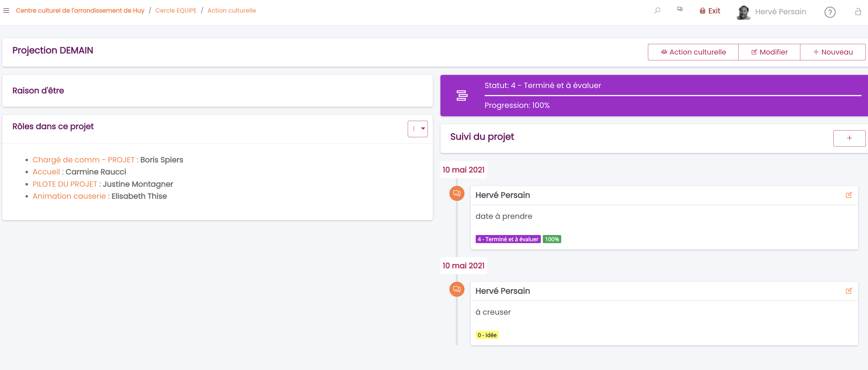Click comment icon for 'date à prendre' entry
Screen dimensions: 868x370
(457, 193)
